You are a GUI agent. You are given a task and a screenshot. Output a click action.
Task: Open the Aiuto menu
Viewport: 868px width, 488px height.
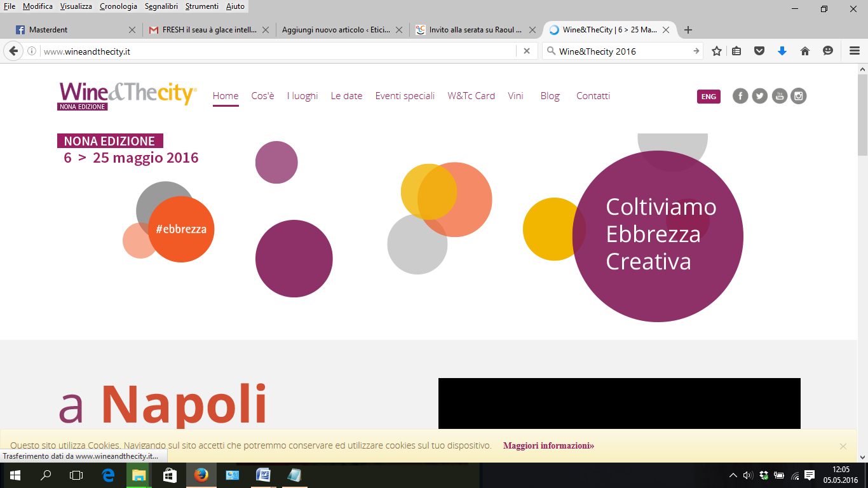235,6
